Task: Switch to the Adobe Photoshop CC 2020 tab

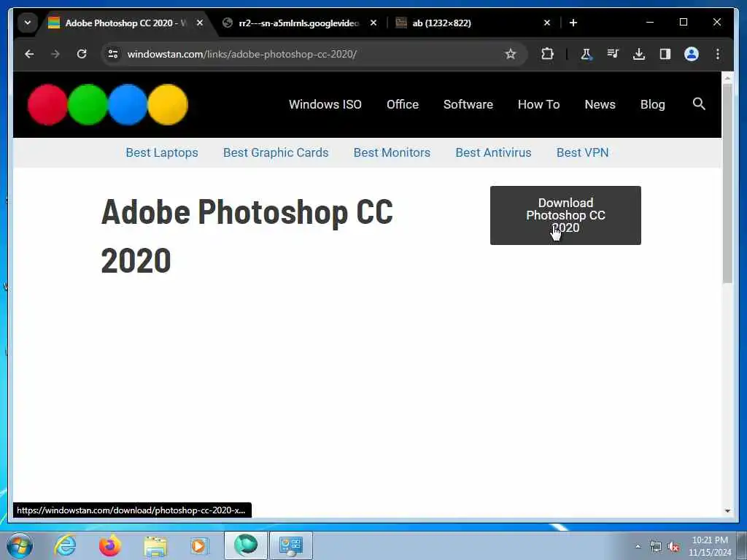Action: click(125, 23)
